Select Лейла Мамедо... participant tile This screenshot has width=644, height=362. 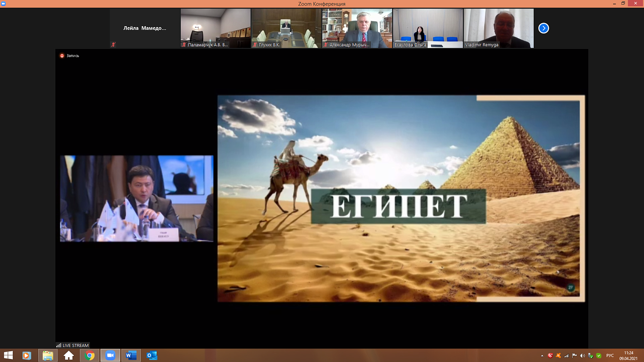coord(145,28)
